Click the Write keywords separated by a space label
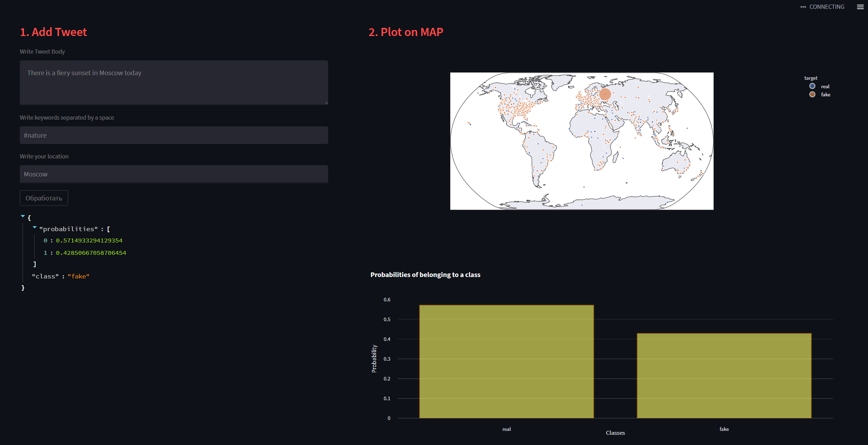Image resolution: width=868 pixels, height=445 pixels. [x=67, y=118]
